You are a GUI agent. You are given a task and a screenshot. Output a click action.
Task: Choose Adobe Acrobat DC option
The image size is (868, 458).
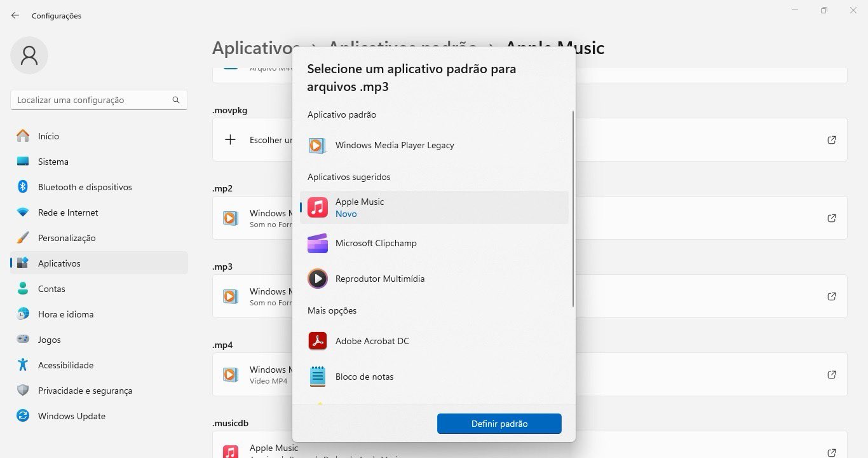click(x=434, y=341)
